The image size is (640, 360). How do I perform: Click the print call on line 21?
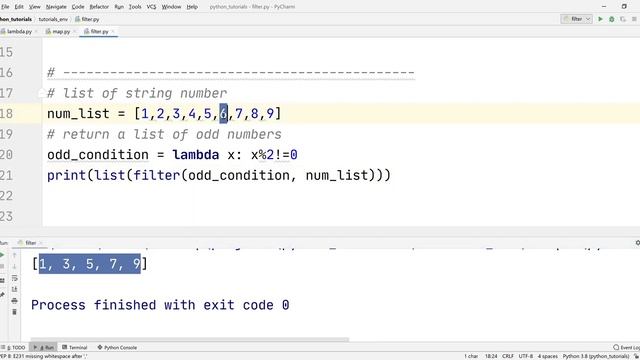click(x=67, y=176)
